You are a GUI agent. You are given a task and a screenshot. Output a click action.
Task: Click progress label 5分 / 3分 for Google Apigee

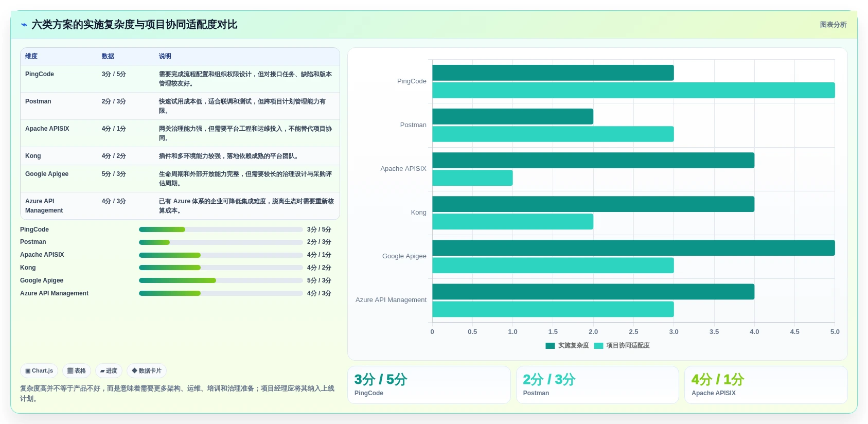319,280
